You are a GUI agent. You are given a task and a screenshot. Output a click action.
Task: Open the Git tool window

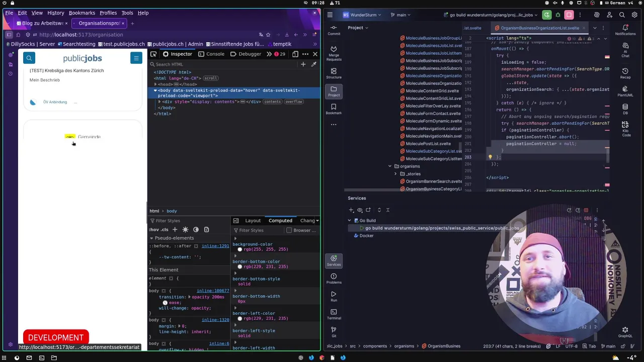334,332
